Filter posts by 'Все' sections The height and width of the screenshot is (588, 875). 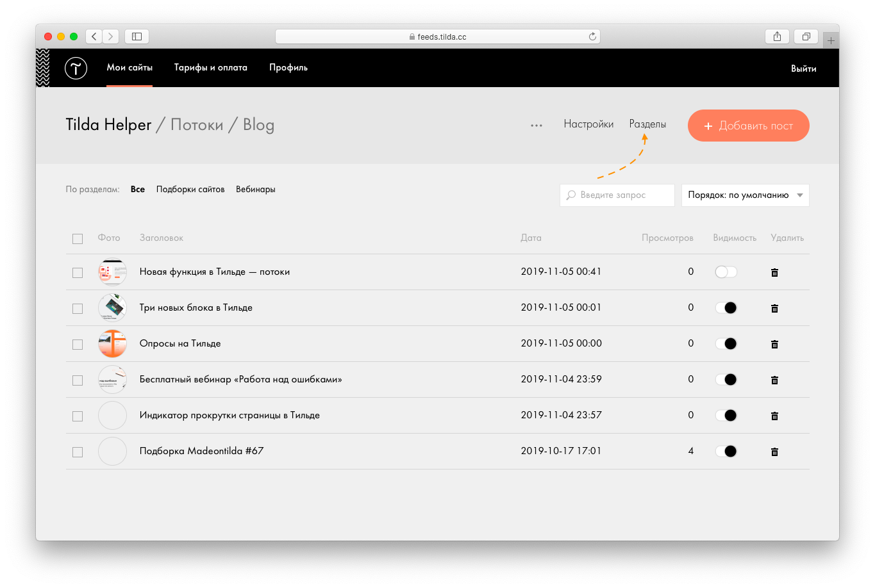click(138, 190)
